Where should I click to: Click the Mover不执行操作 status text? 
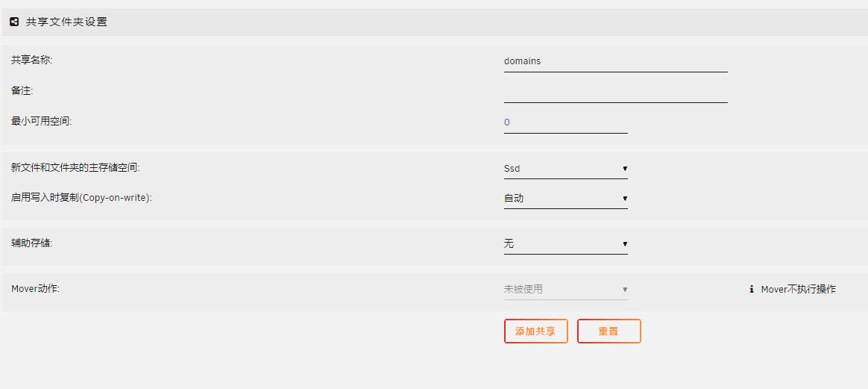point(798,289)
